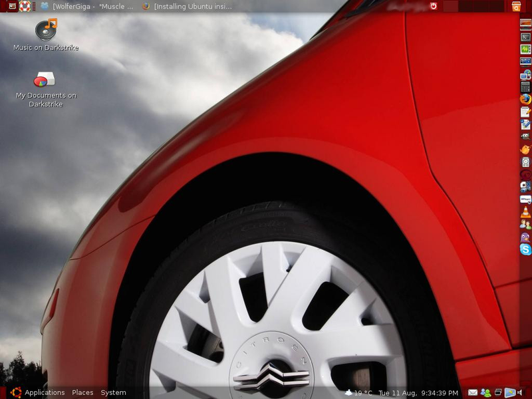Open the Applications menu

click(x=45, y=392)
